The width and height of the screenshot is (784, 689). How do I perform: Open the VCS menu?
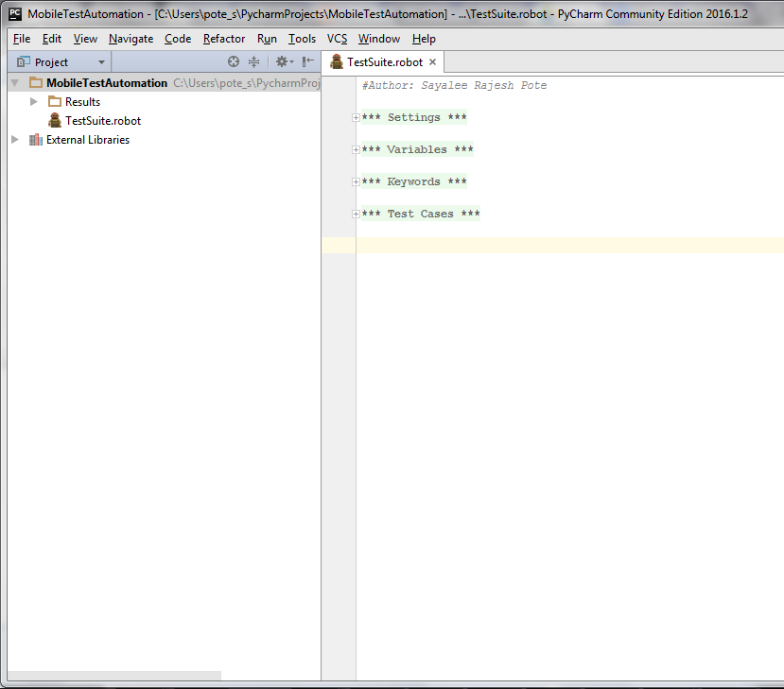337,39
